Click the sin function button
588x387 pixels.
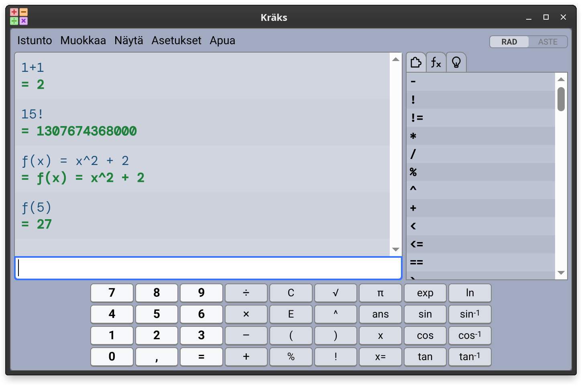425,314
